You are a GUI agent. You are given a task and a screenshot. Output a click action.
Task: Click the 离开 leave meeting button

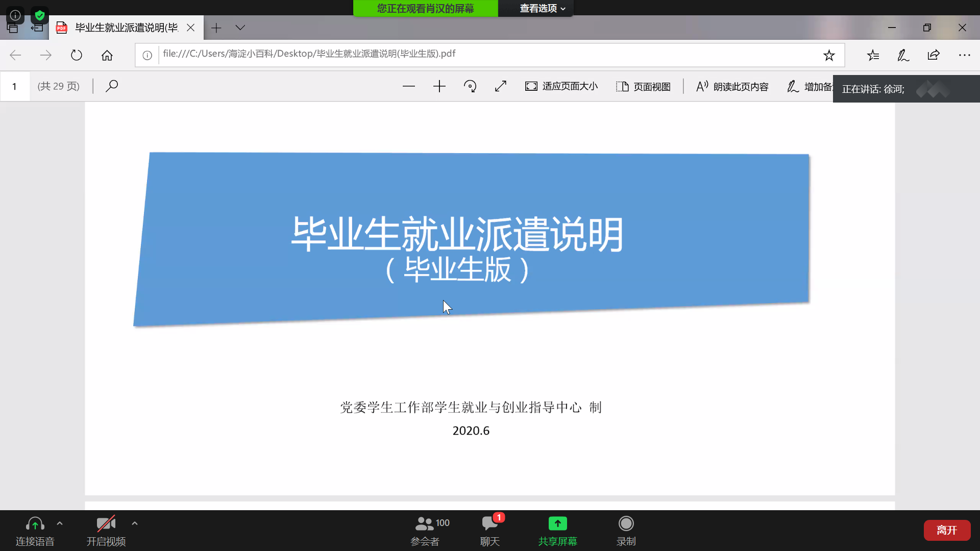(947, 530)
